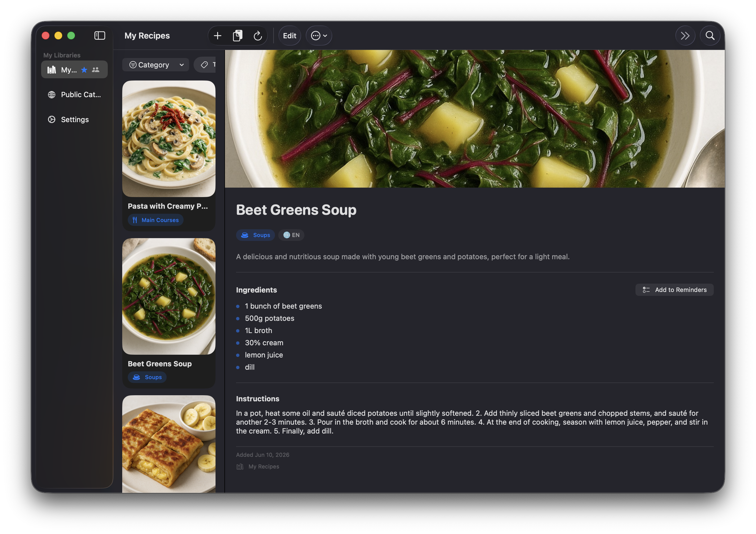756x534 pixels.
Task: Open Public Catalog in sidebar
Action: pyautogui.click(x=74, y=94)
